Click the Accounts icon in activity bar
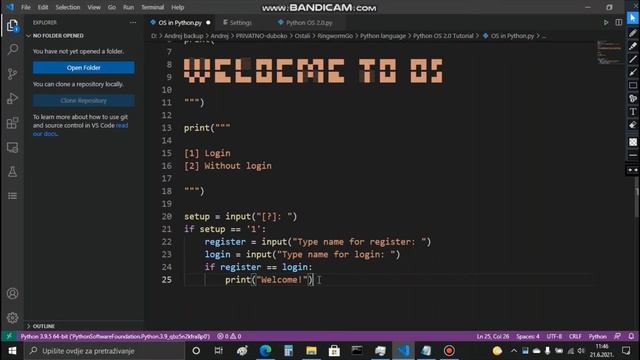This screenshot has height=360, width=640. coord(12,293)
